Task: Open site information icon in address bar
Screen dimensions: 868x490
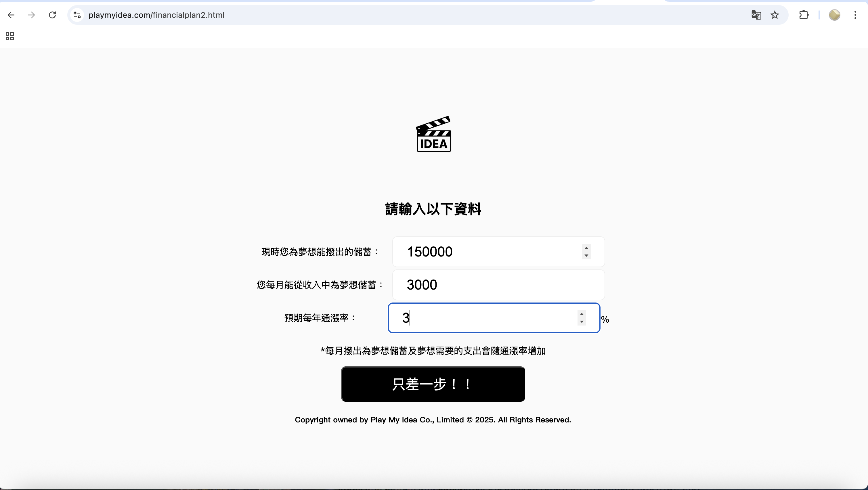Action: coord(77,15)
